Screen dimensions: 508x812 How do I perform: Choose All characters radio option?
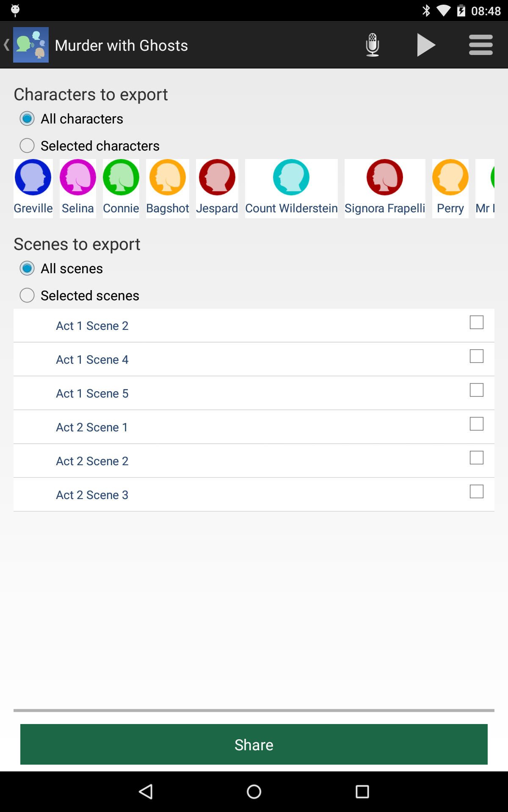27,118
